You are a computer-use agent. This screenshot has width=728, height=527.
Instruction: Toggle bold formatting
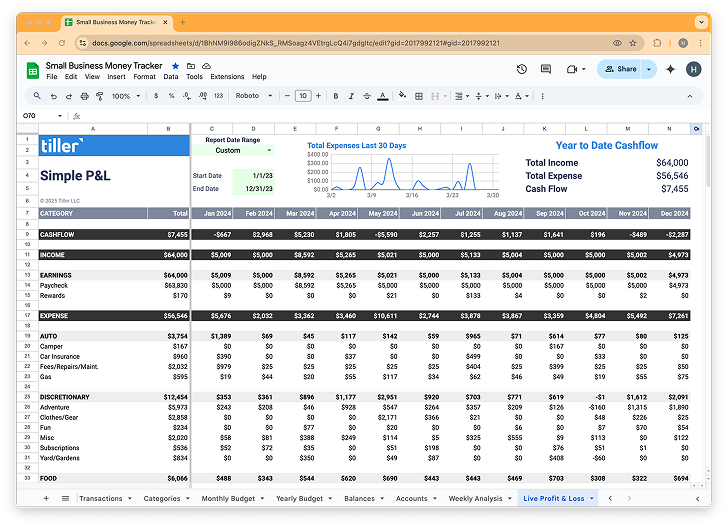[336, 96]
